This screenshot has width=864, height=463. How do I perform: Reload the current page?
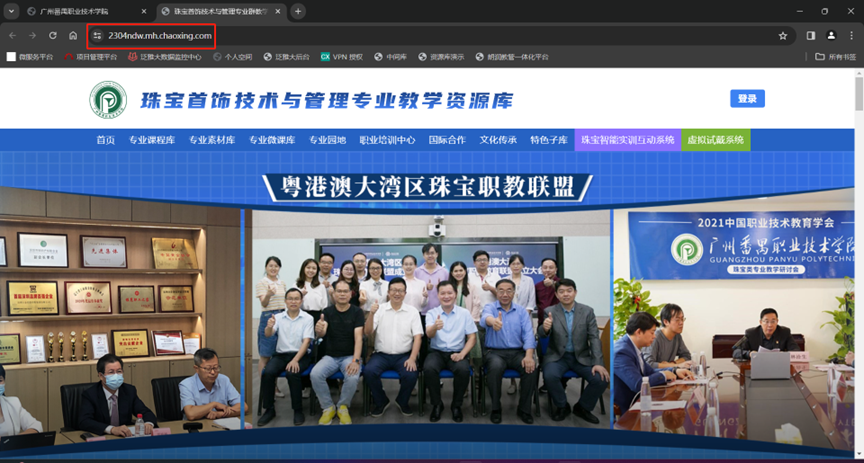click(53, 36)
